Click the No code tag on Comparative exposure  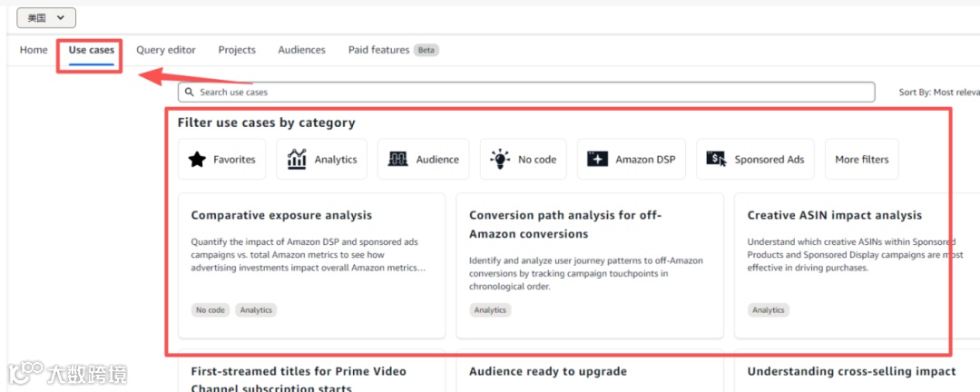click(x=210, y=310)
